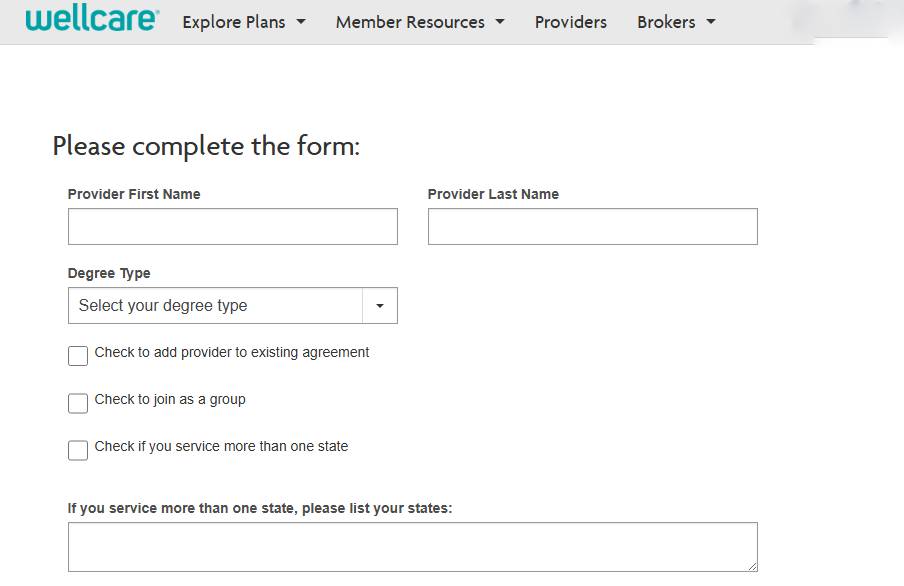Click the Degree Type label

(109, 273)
